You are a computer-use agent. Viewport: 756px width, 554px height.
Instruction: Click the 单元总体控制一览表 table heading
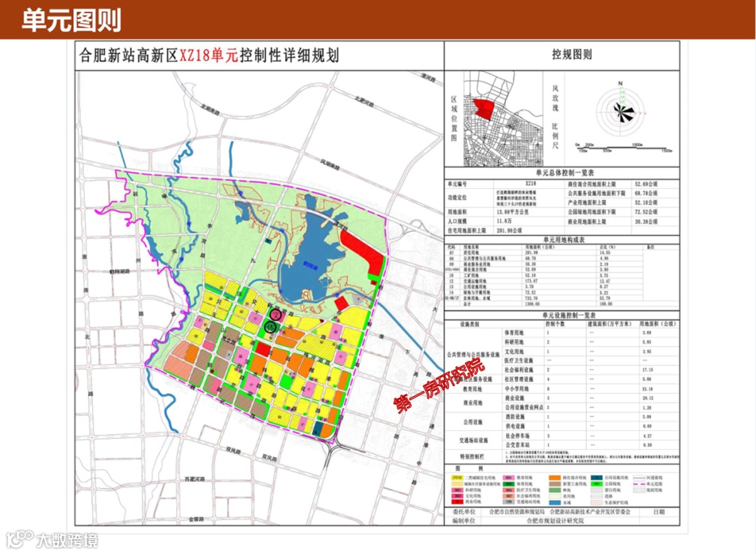tap(565, 173)
